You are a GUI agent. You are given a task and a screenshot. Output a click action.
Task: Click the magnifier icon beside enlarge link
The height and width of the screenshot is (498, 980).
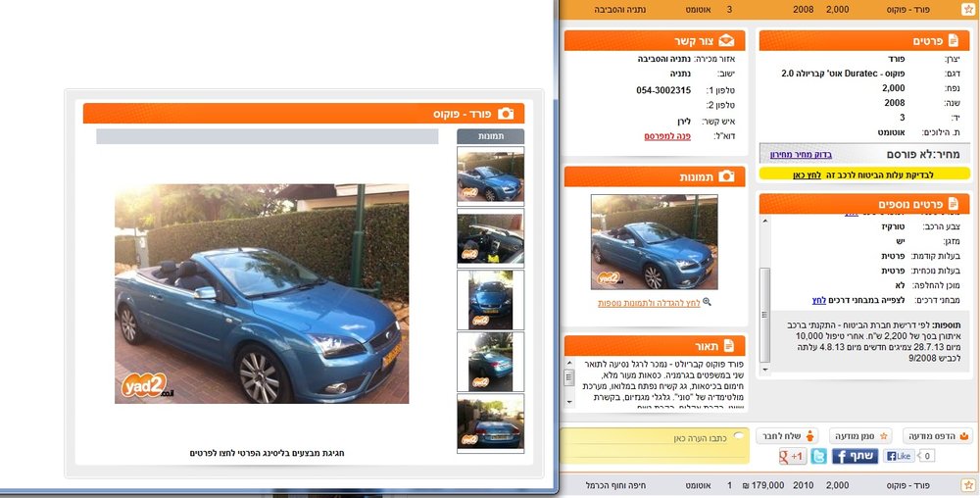pyautogui.click(x=707, y=302)
